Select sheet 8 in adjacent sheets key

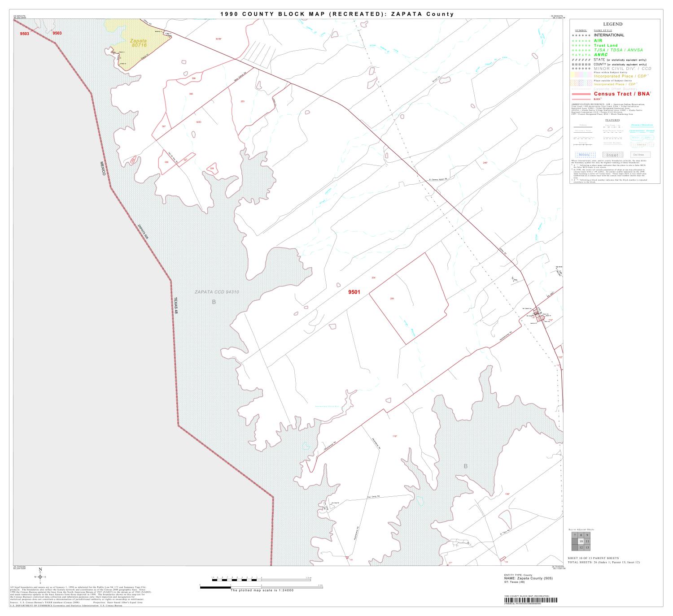[581, 535]
